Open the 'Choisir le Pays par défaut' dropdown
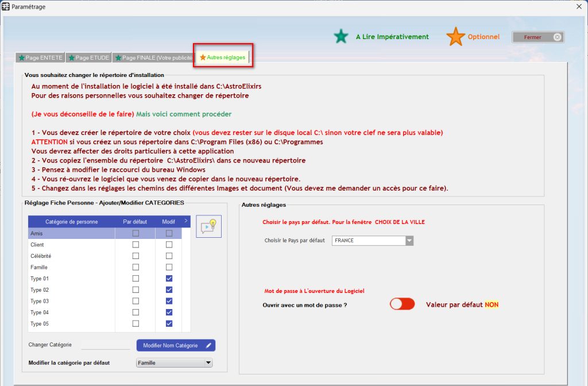 tap(409, 241)
